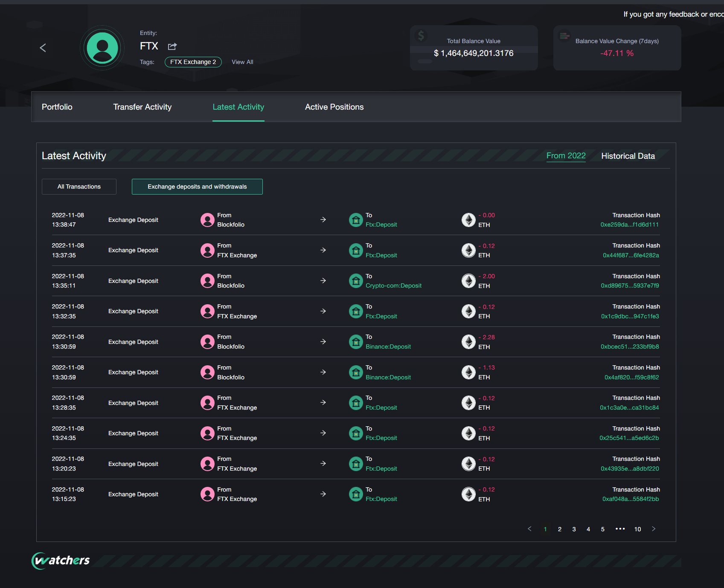Go to page 10 in pagination
Viewport: 724px width, 588px height.
tap(637, 529)
